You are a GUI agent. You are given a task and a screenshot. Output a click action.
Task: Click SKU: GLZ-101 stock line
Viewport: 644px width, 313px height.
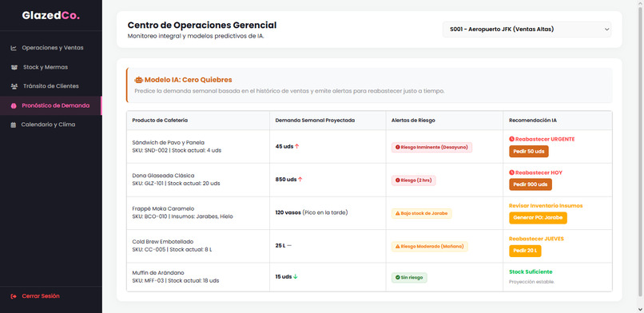[x=176, y=184]
